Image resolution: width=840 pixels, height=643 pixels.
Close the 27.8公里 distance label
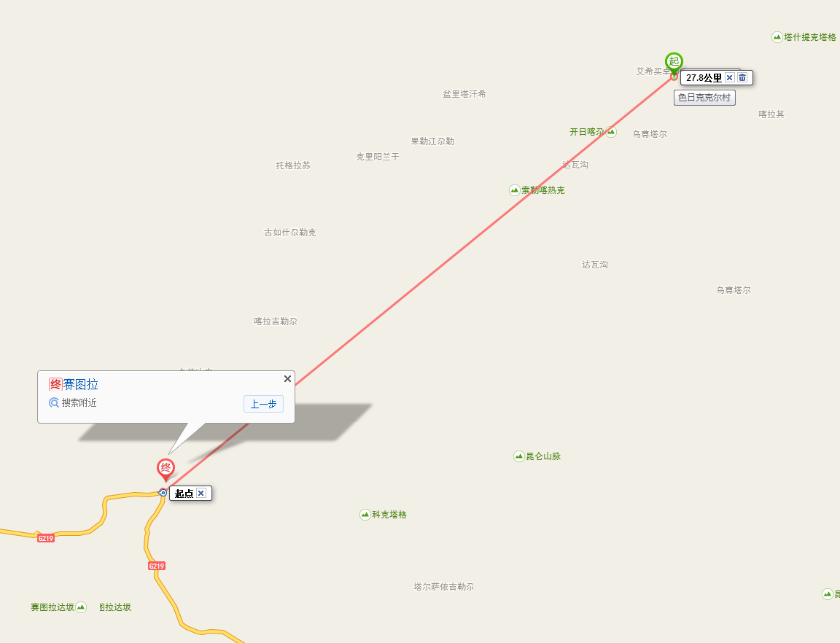[730, 78]
